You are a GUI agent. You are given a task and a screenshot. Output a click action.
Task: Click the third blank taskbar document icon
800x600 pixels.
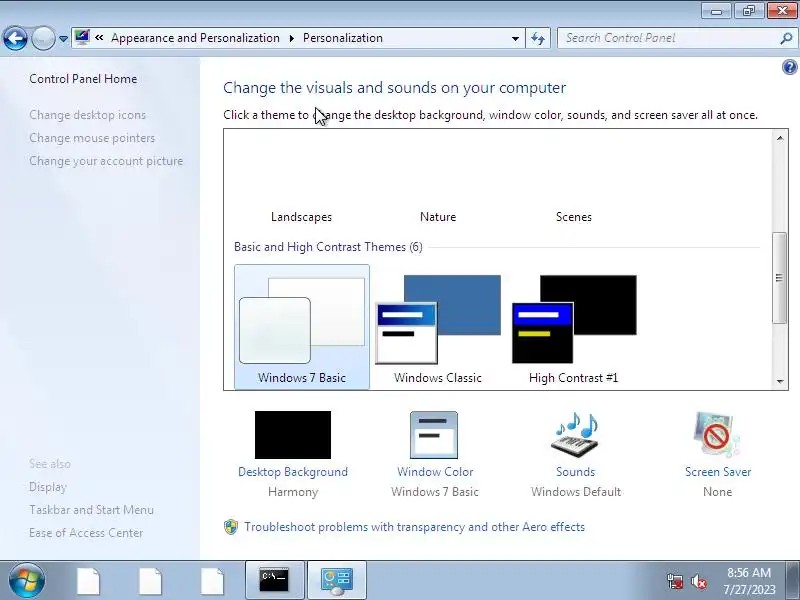tap(212, 581)
